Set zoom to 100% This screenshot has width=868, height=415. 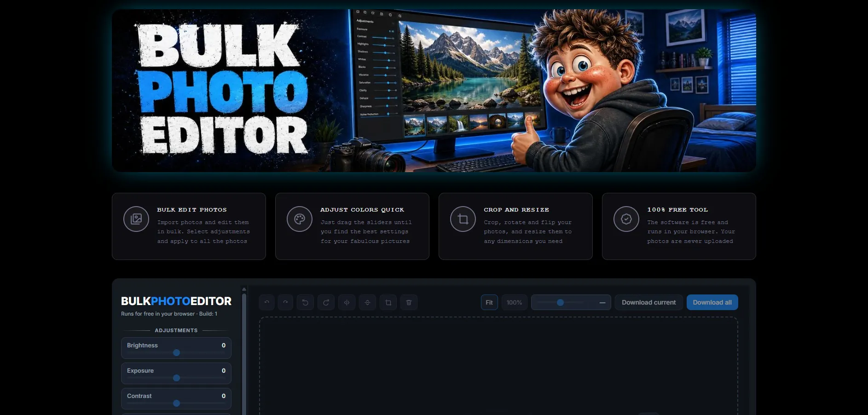click(x=514, y=302)
